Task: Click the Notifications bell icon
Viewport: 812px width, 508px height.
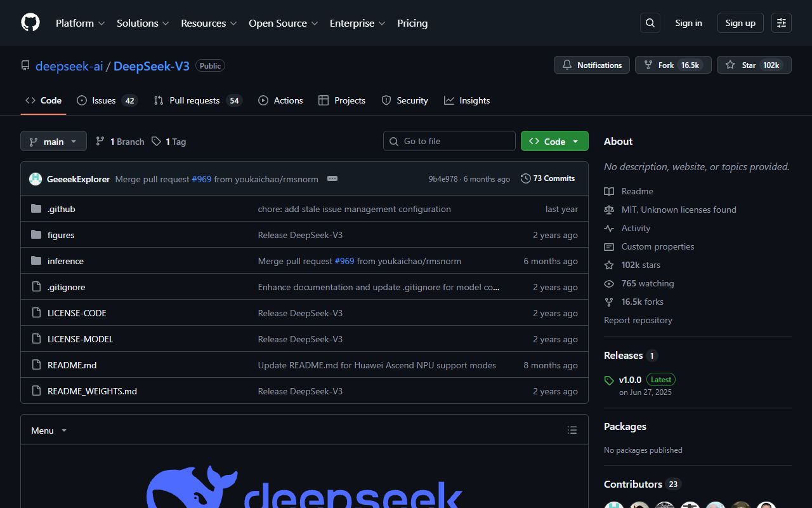Action: (x=567, y=65)
